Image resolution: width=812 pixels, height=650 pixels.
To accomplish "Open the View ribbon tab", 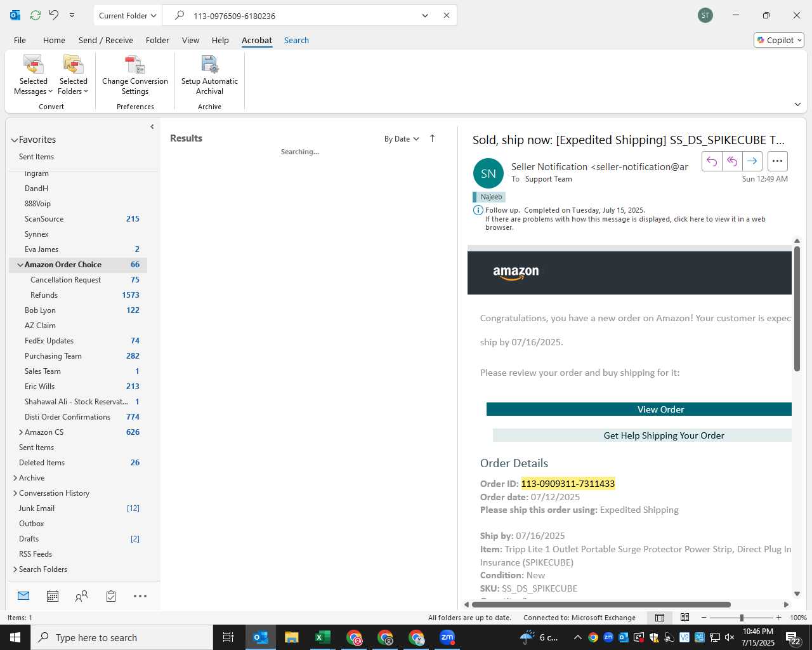I will click(x=190, y=40).
